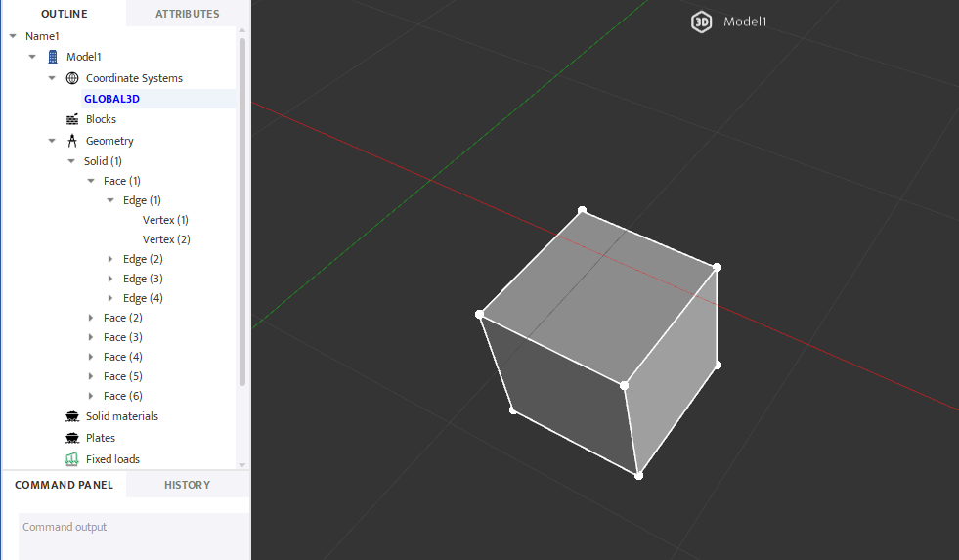959x560 pixels.
Task: Click the outline vertical scrollbar thumb
Action: (242, 211)
